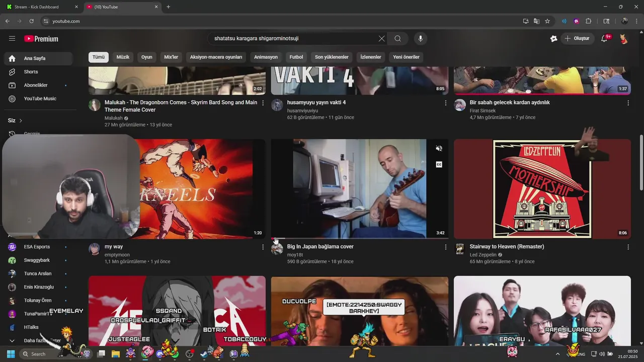Select the Mix'ler filter chip
Screen dimensions: 644x362
[171, 57]
